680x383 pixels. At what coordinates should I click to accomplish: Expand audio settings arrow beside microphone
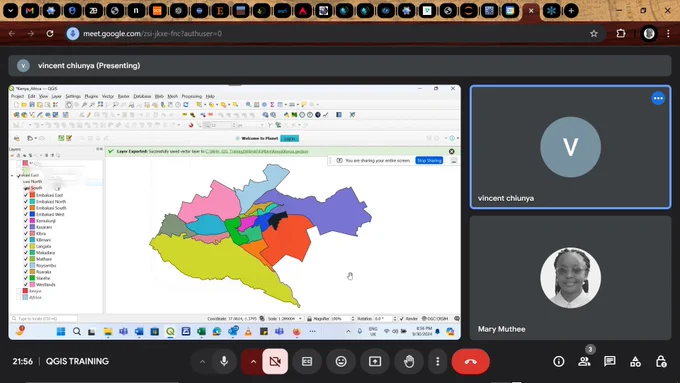click(x=202, y=361)
